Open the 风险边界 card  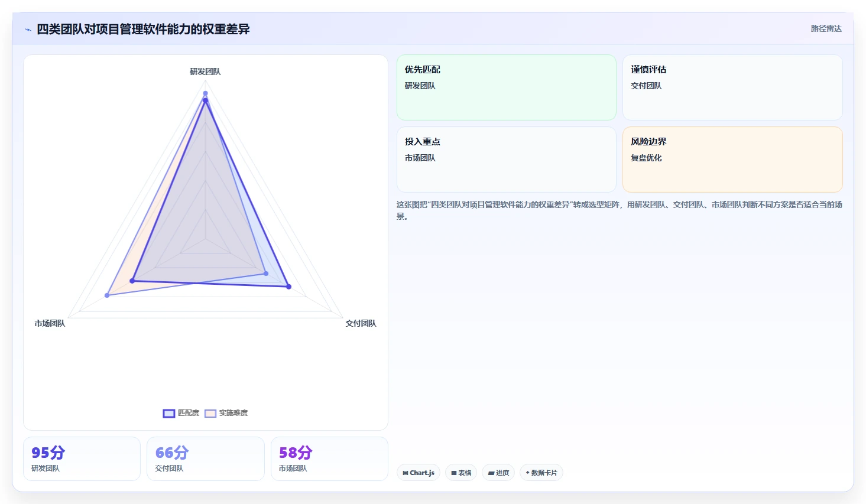coord(732,160)
